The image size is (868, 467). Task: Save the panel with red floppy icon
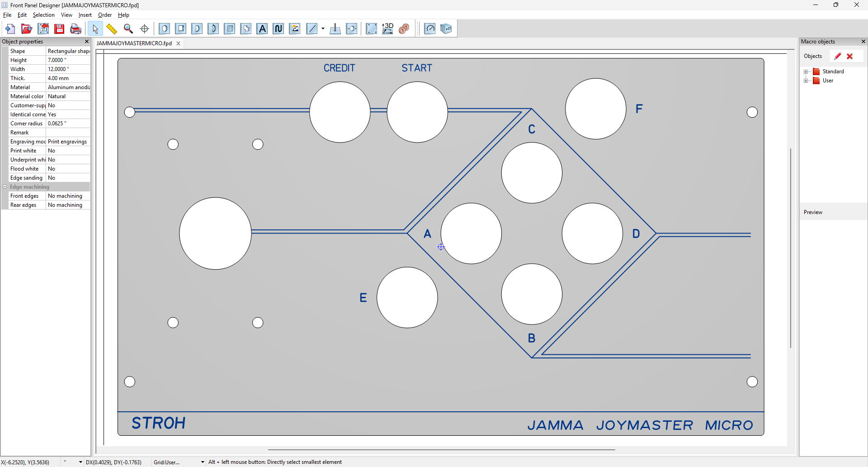[59, 29]
